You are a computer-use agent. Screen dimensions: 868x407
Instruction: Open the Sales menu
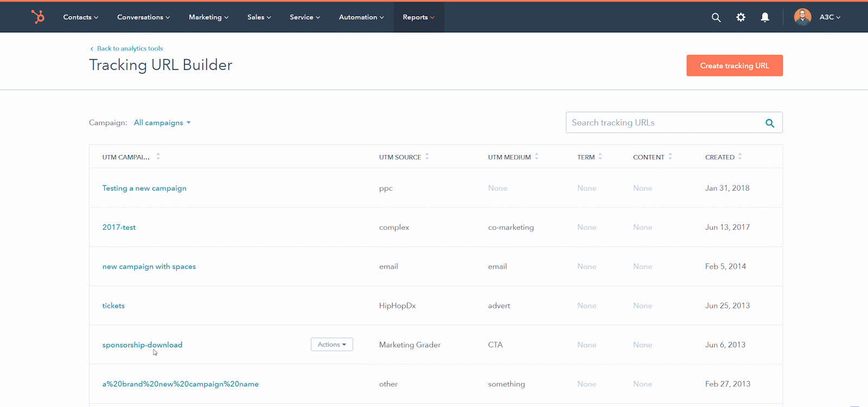coord(259,17)
